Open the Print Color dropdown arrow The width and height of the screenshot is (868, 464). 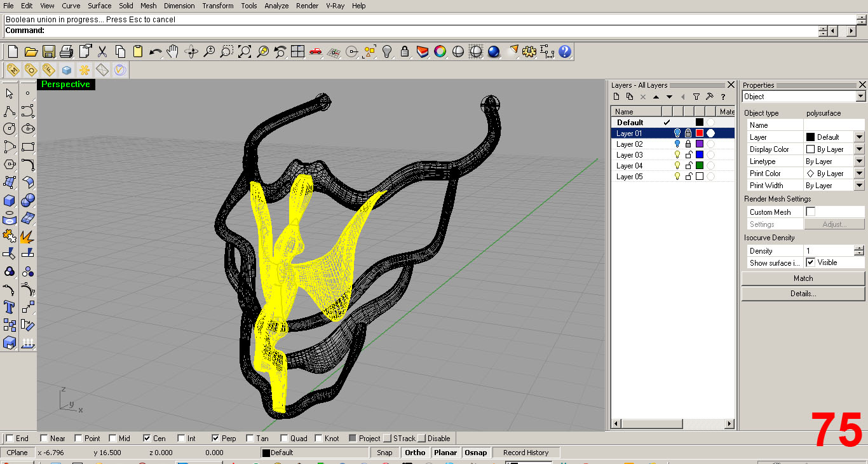tap(859, 173)
